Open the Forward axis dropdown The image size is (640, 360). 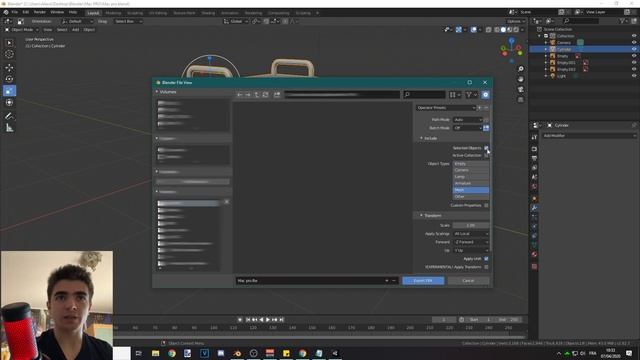click(x=471, y=242)
